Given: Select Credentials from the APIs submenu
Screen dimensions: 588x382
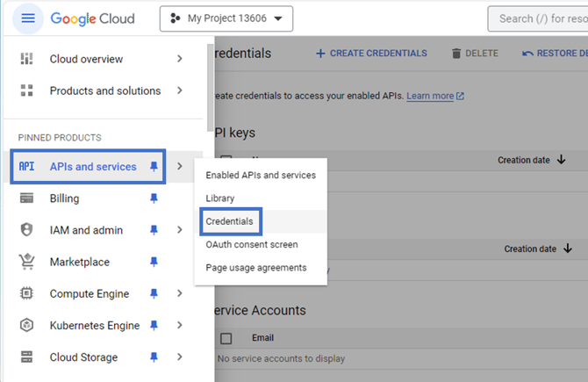Looking at the screenshot, I should 229,221.
